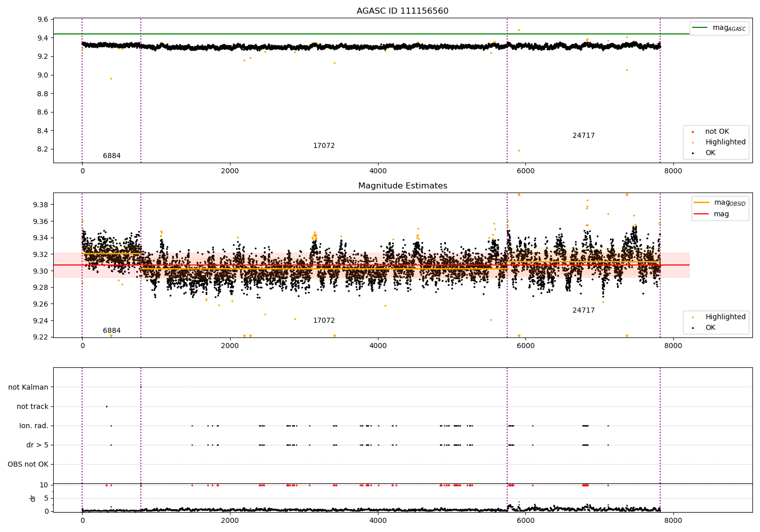
Task: Click the 'not track' data point
Action: pyautogui.click(x=106, y=406)
